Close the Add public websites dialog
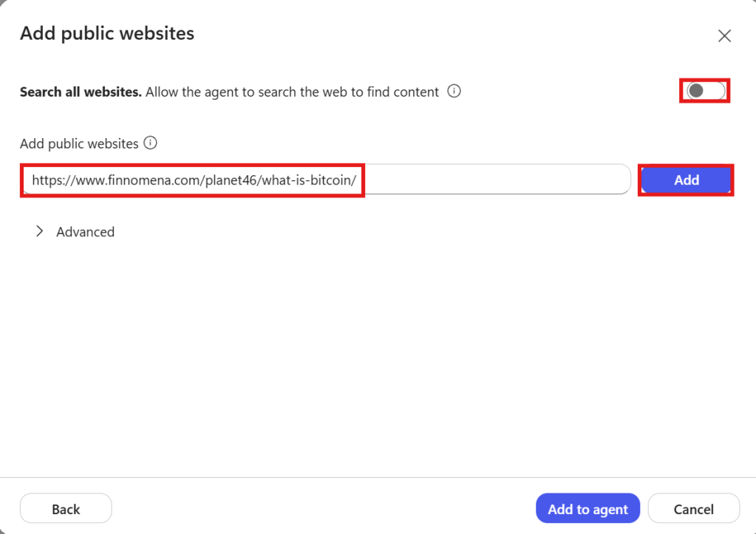Image resolution: width=756 pixels, height=534 pixels. click(x=724, y=35)
